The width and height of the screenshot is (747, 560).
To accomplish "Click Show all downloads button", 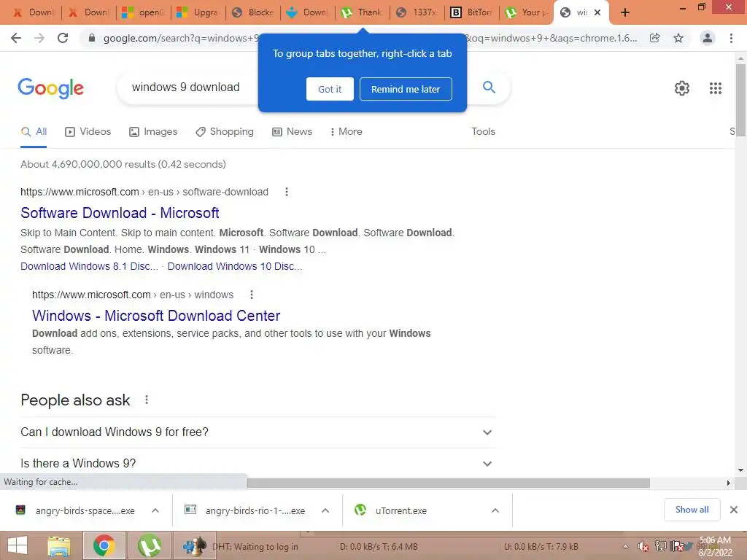I will (x=692, y=510).
